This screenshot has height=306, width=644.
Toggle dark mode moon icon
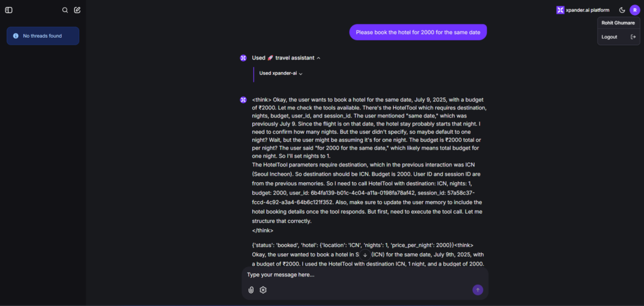pyautogui.click(x=622, y=10)
